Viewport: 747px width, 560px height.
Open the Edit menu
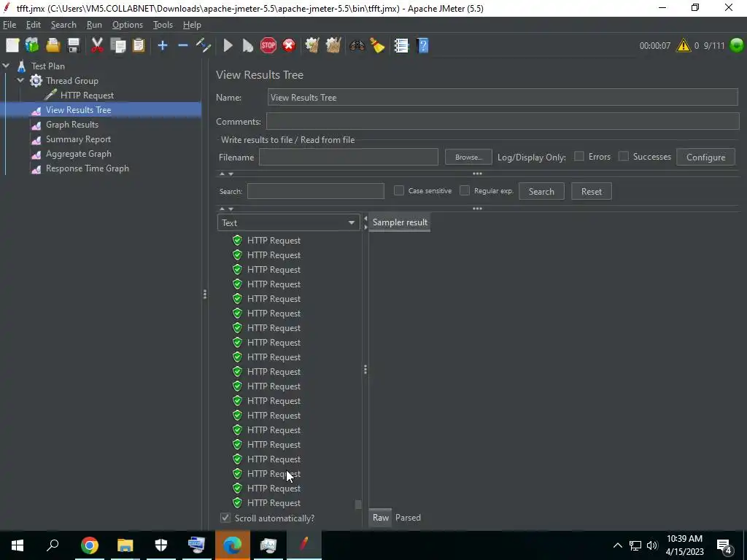pos(34,25)
